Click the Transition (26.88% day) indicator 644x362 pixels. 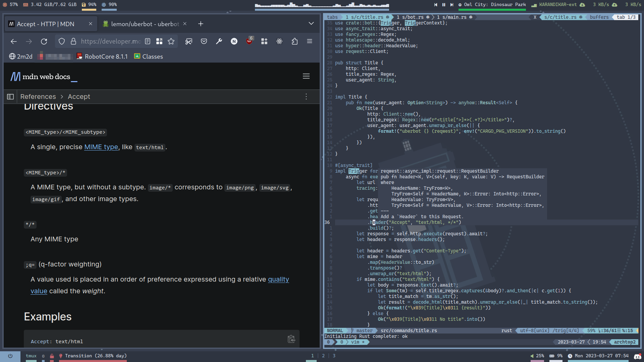pyautogui.click(x=93, y=356)
